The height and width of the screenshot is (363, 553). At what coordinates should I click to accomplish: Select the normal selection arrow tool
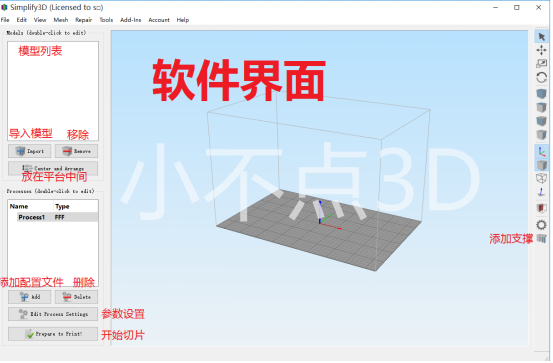tap(543, 37)
